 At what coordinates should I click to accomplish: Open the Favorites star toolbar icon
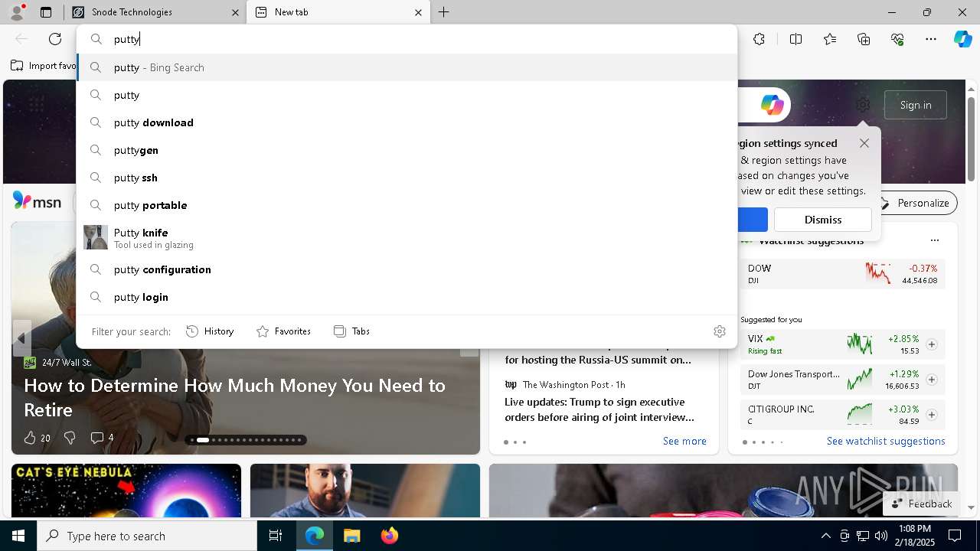pyautogui.click(x=830, y=39)
